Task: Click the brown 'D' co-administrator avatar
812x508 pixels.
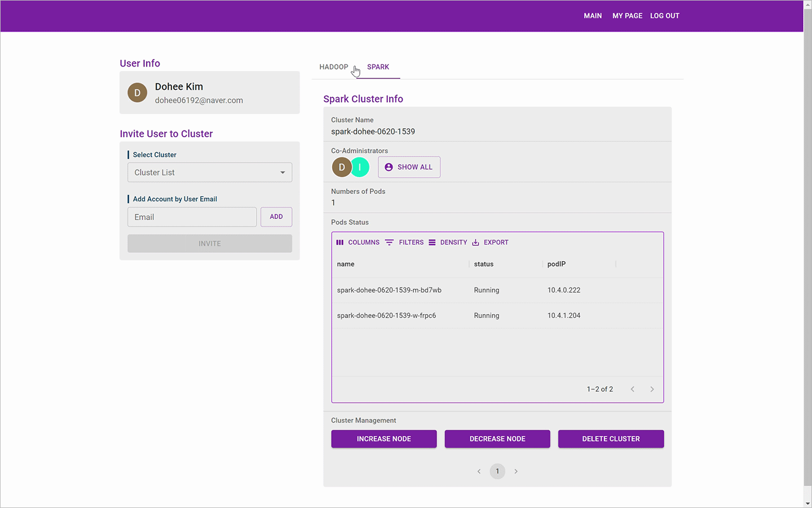Action: click(342, 167)
